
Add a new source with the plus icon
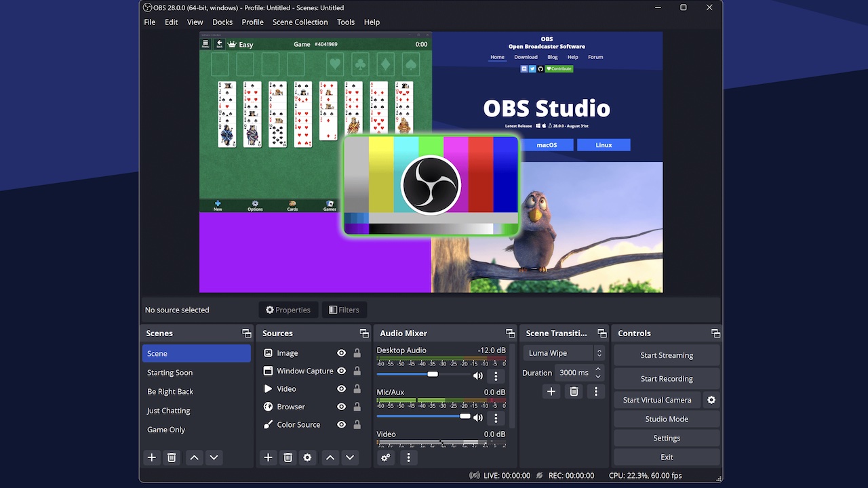tap(267, 457)
